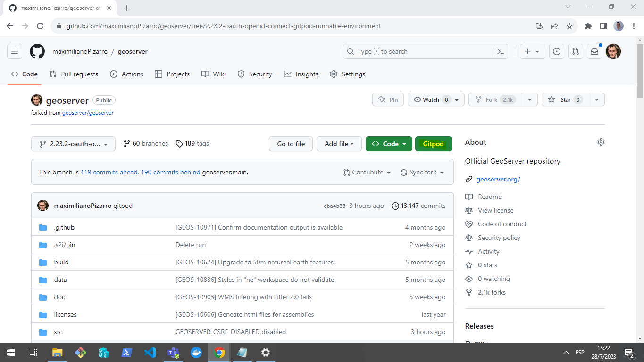Open the Settings repository tab
Image resolution: width=644 pixels, height=362 pixels.
click(348, 74)
